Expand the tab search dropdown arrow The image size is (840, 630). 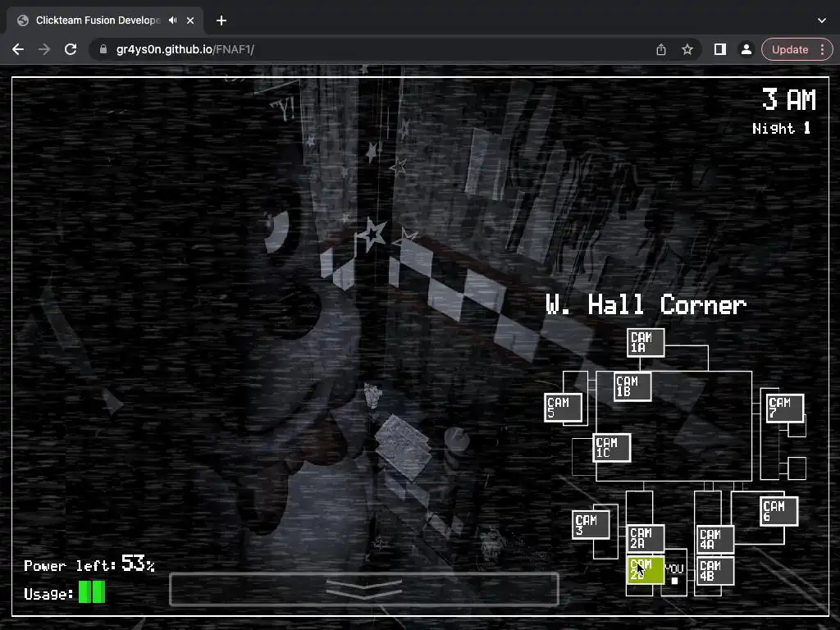pyautogui.click(x=822, y=21)
